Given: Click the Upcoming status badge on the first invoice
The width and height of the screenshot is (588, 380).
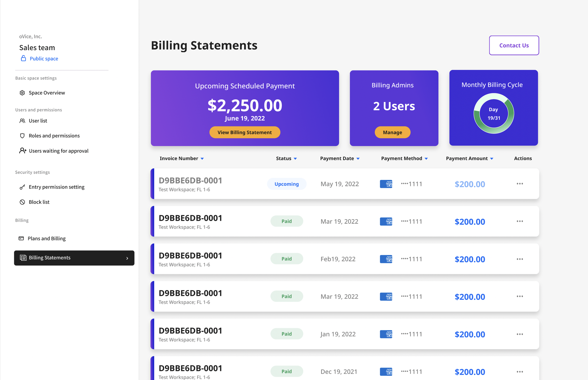Looking at the screenshot, I should click(x=287, y=184).
